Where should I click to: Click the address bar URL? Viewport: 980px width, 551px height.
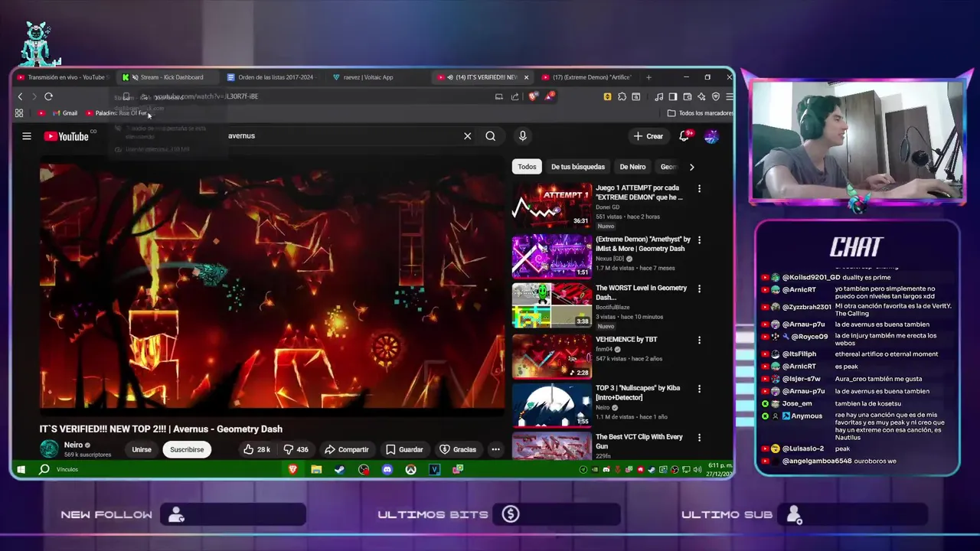click(207, 96)
